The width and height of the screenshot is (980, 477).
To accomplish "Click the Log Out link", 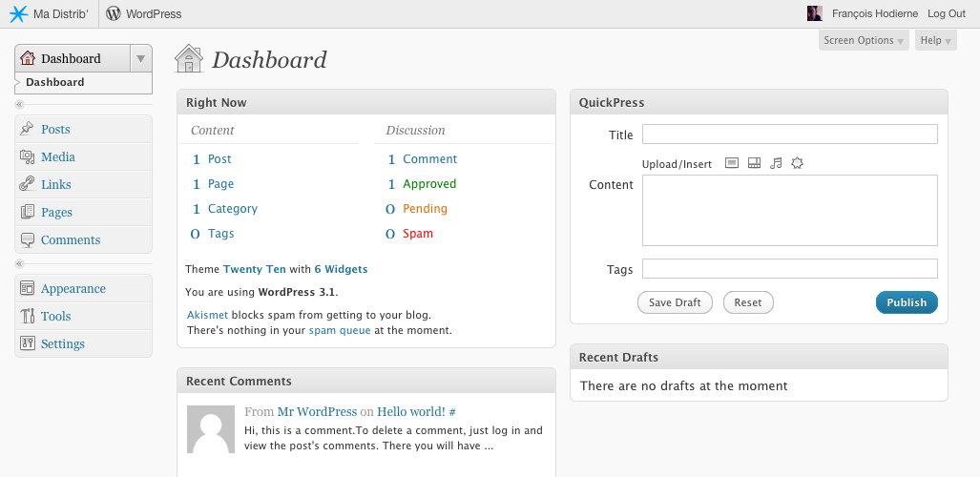I will pyautogui.click(x=947, y=13).
